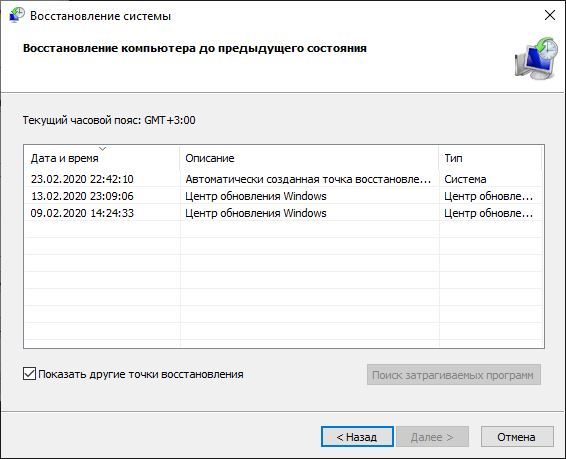Sort by Тип column header
Screen dimensions: 566x459
(x=490, y=158)
